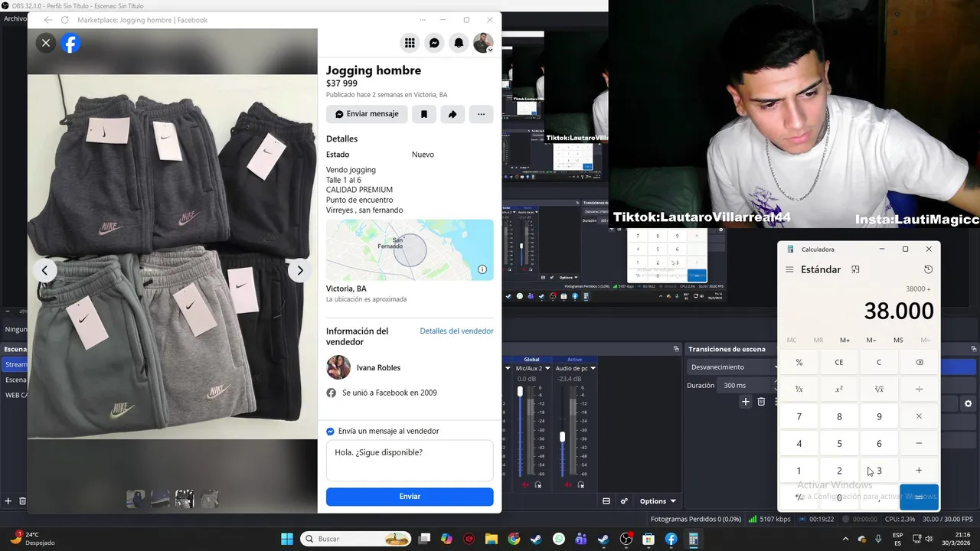Open Facebook account profile picture menu
Image resolution: width=980 pixels, height=551 pixels.
483,44
